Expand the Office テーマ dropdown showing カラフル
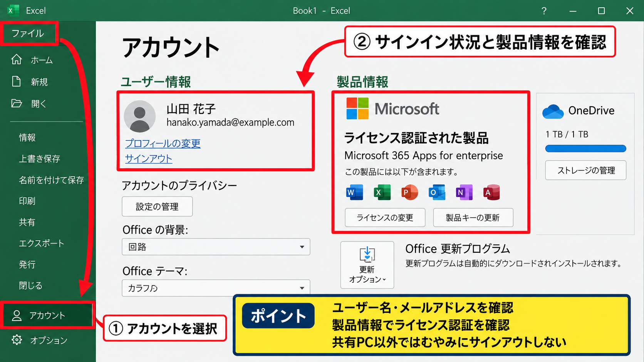 (216, 288)
